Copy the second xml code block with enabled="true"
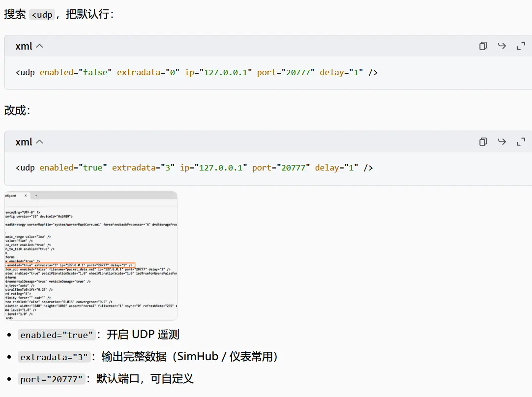Image resolution: width=532 pixels, height=397 pixels. 483,142
